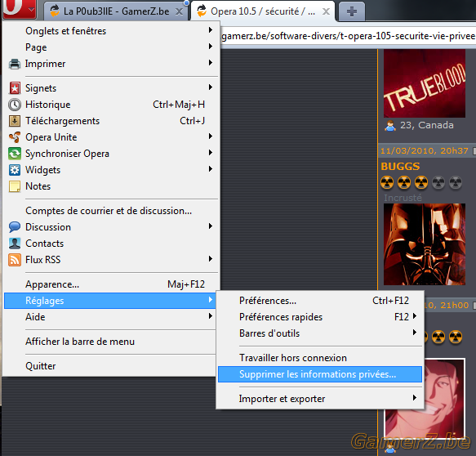Click the Historique clock icon
The height and width of the screenshot is (456, 476).
(x=15, y=105)
